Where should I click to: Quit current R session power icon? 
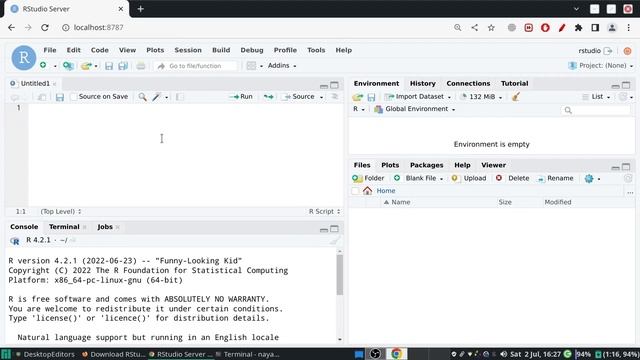click(x=627, y=51)
